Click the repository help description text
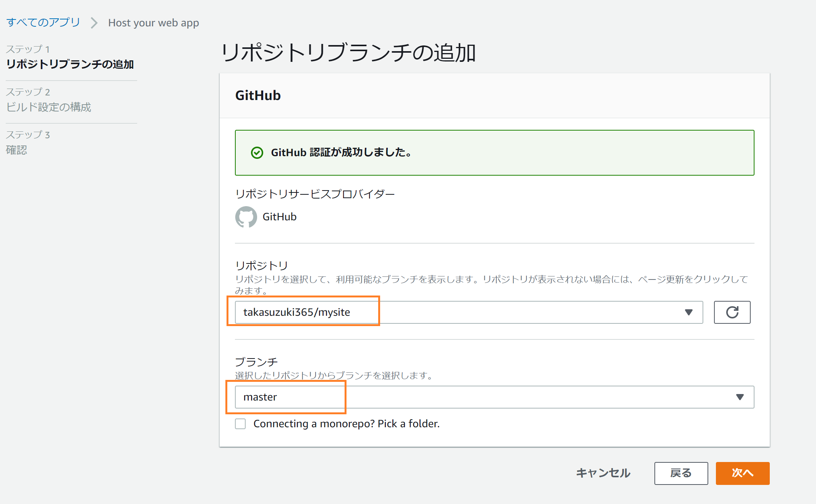The width and height of the screenshot is (816, 504). click(491, 285)
